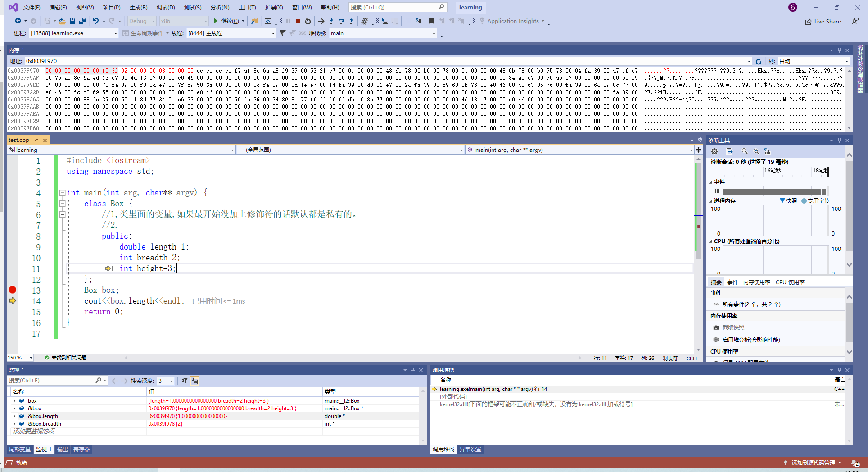Open the thread dropdown showing 主线程

[231, 33]
